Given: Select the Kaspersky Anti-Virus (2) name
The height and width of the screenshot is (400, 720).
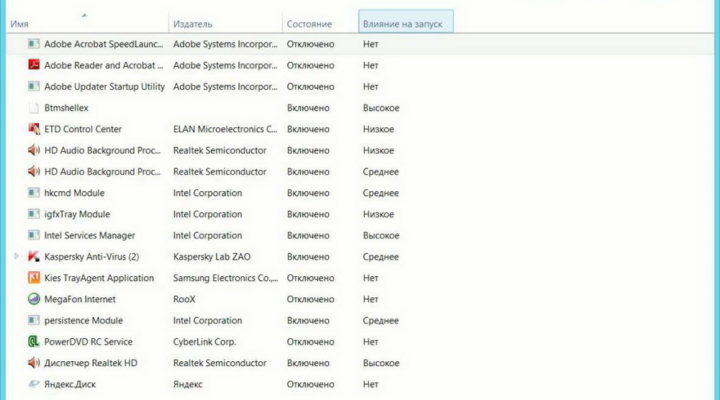Looking at the screenshot, I should click(91, 257).
